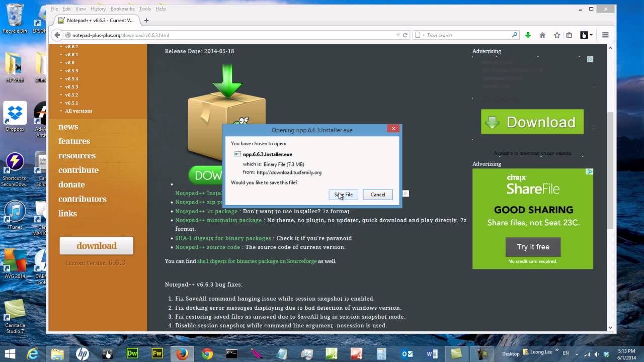Open SHA-1 digests for binary packages link

[223, 238]
